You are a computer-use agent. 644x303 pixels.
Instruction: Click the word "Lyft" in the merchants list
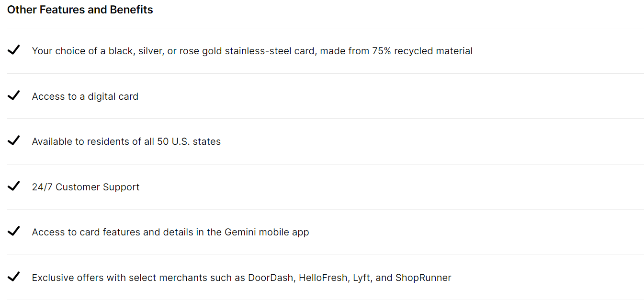362,278
